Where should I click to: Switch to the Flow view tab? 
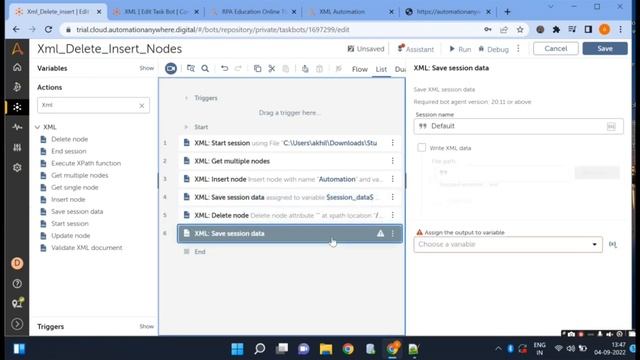pyautogui.click(x=360, y=69)
